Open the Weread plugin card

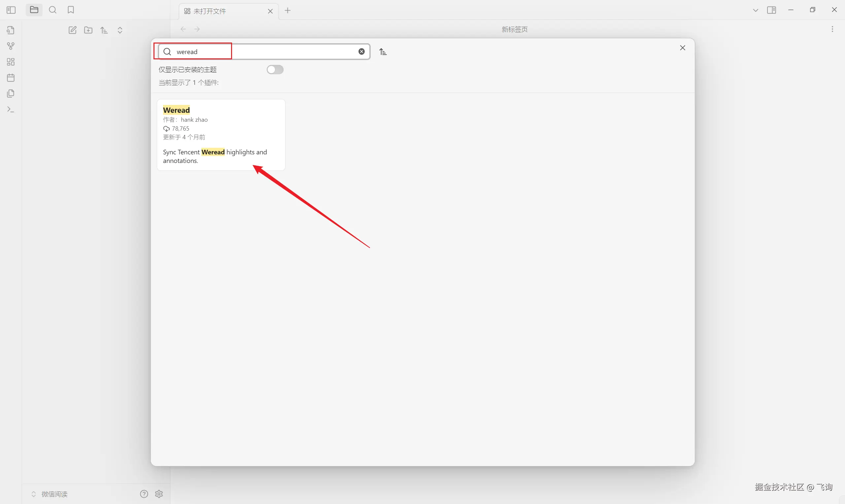pos(221,135)
